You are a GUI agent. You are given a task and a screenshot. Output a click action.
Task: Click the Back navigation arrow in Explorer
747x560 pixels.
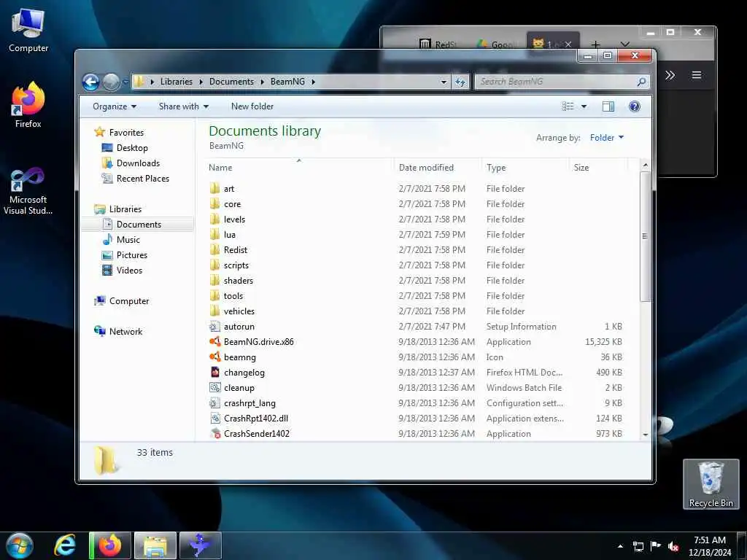pos(90,82)
